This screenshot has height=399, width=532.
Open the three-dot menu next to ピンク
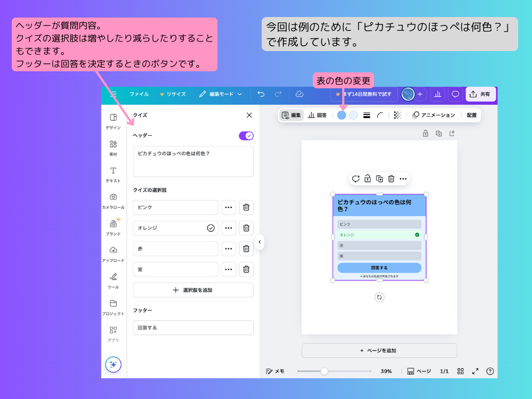point(228,207)
